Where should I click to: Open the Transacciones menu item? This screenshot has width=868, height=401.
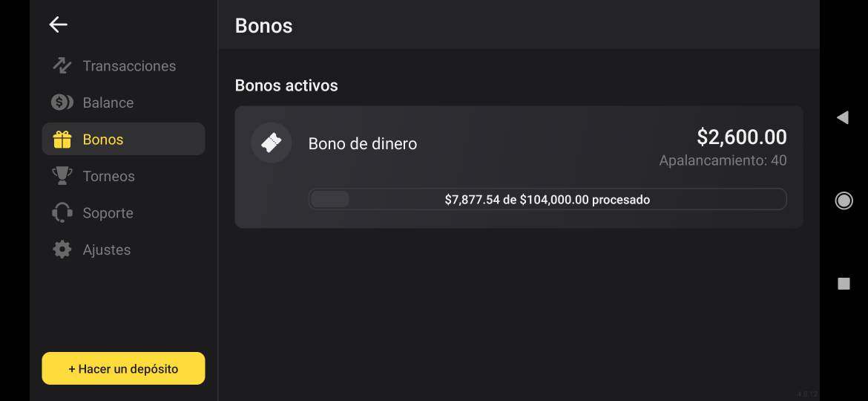[129, 66]
